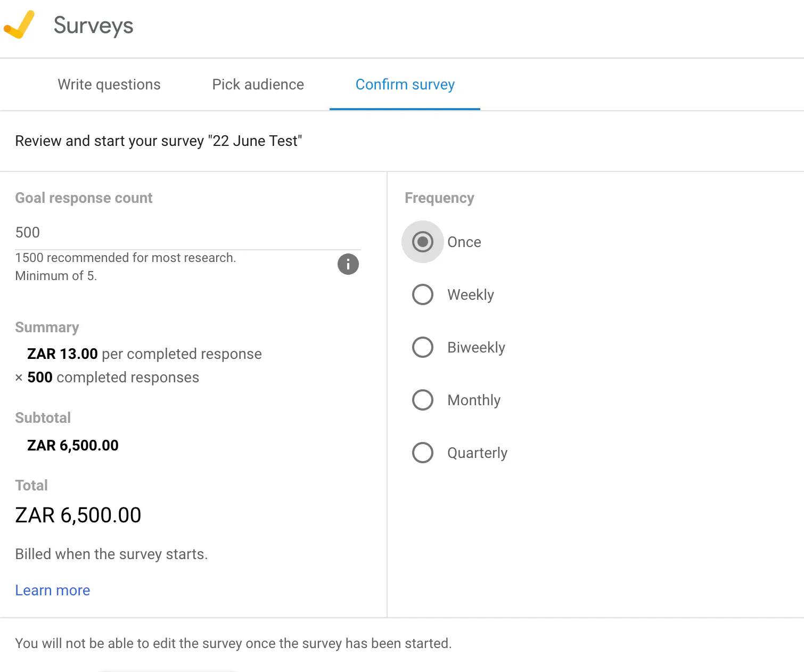This screenshot has width=804, height=672.
Task: Click the response count info icon
Action: pos(348,264)
